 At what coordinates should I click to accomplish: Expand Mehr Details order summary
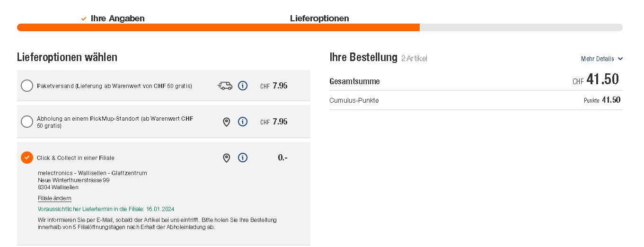[597, 59]
